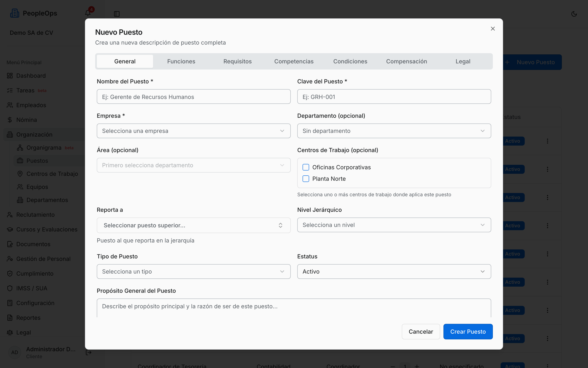Open Puestos in the sidebar
588x368 pixels.
point(37,161)
